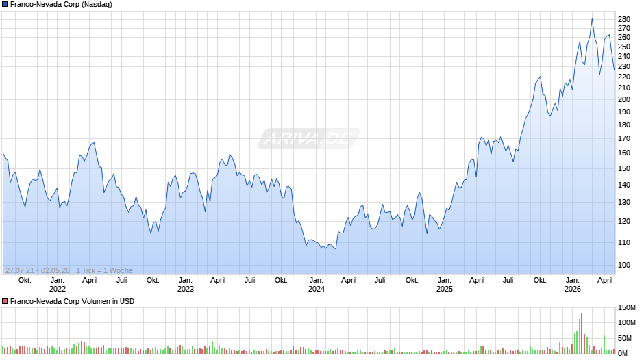This screenshot has width=644, height=360.
Task: Click the price low point in early 2024
Action: (336, 248)
